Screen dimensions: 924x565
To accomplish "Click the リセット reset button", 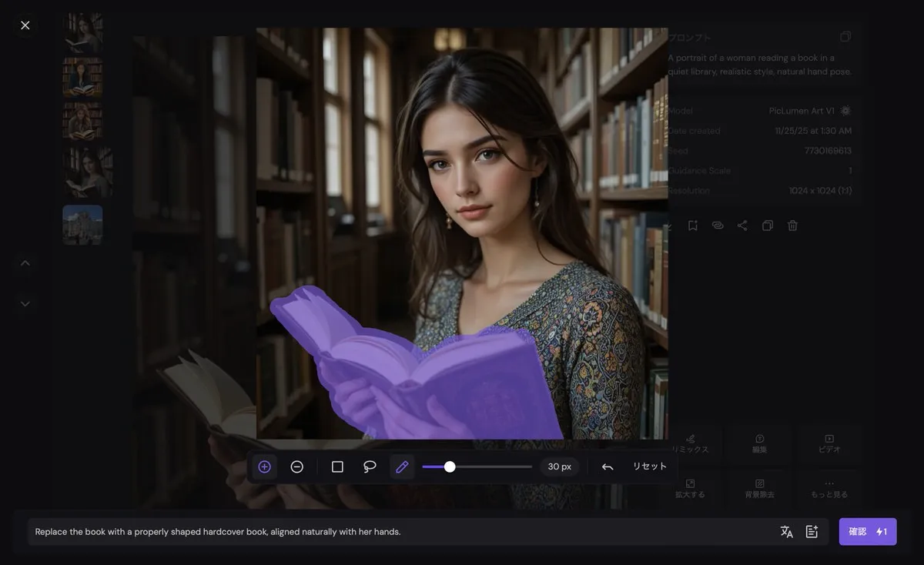I will pos(650,466).
